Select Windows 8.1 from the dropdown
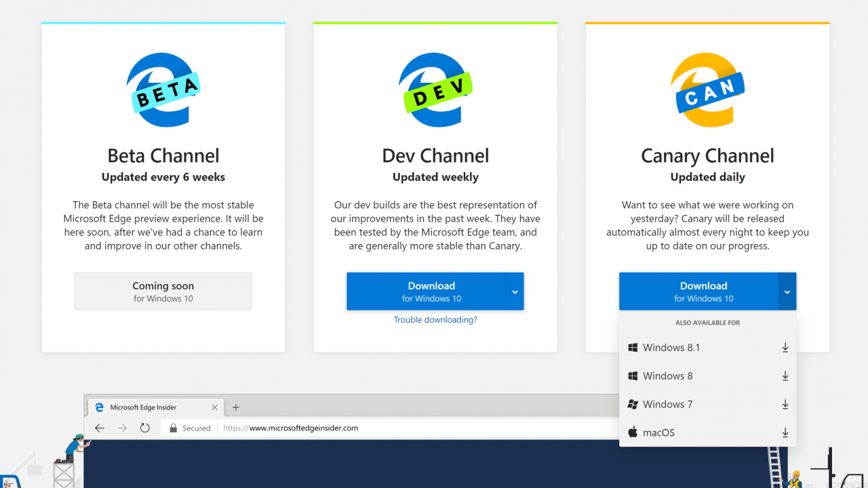 tap(708, 348)
